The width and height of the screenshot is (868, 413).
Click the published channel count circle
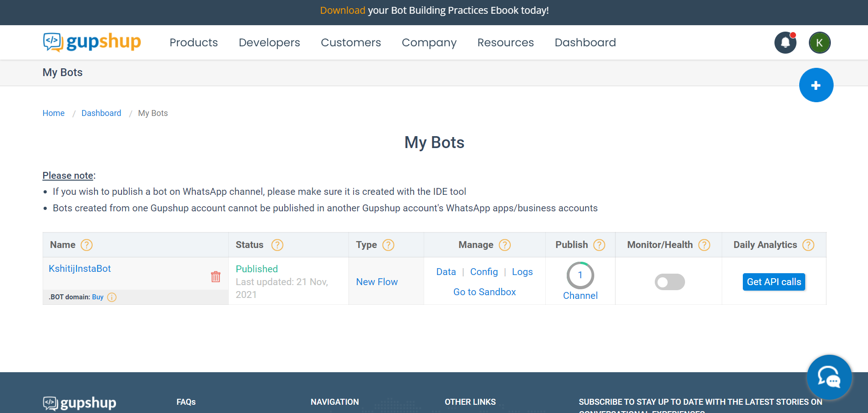580,275
